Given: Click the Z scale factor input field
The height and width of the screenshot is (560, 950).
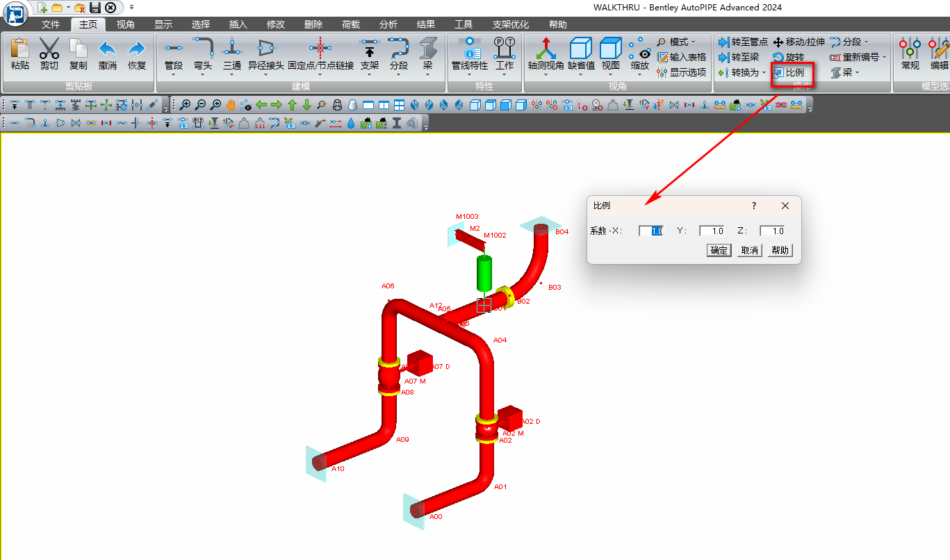Looking at the screenshot, I should point(772,231).
